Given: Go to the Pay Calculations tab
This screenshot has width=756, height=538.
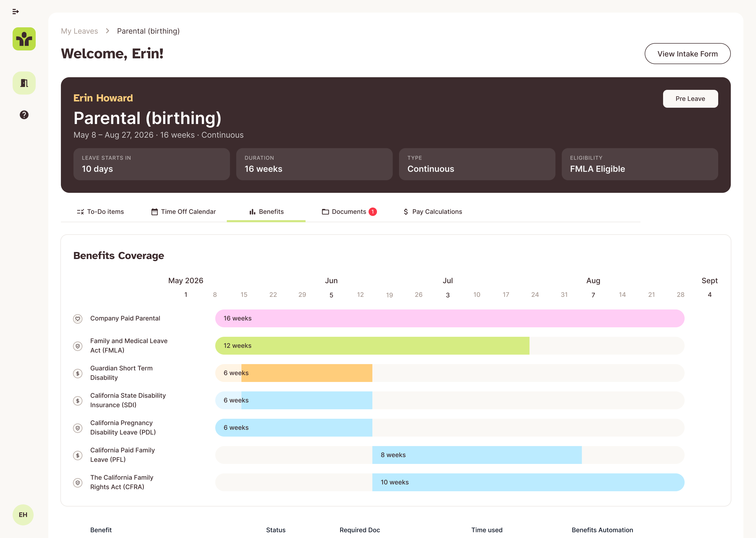Looking at the screenshot, I should click(x=433, y=212).
